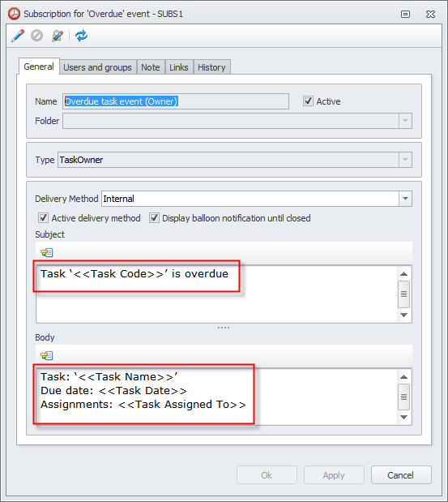
Task: Open the Delivery Method dropdown
Action: [x=405, y=199]
